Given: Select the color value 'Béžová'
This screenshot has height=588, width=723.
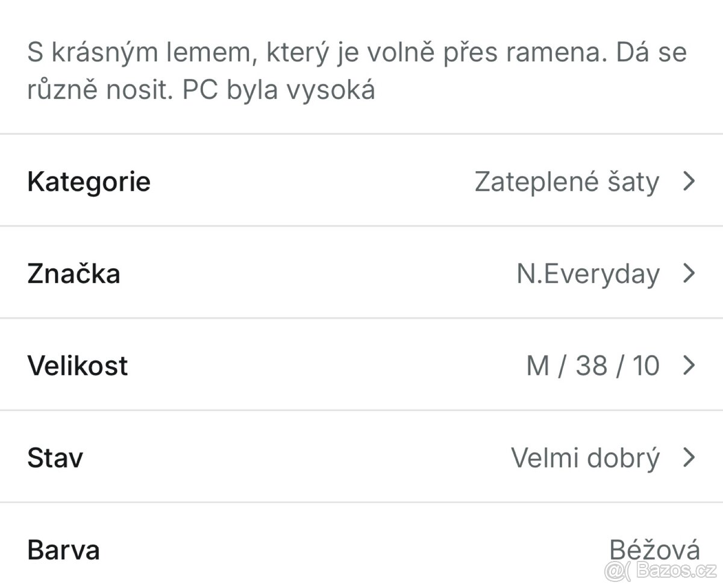Looking at the screenshot, I should pyautogui.click(x=654, y=549).
